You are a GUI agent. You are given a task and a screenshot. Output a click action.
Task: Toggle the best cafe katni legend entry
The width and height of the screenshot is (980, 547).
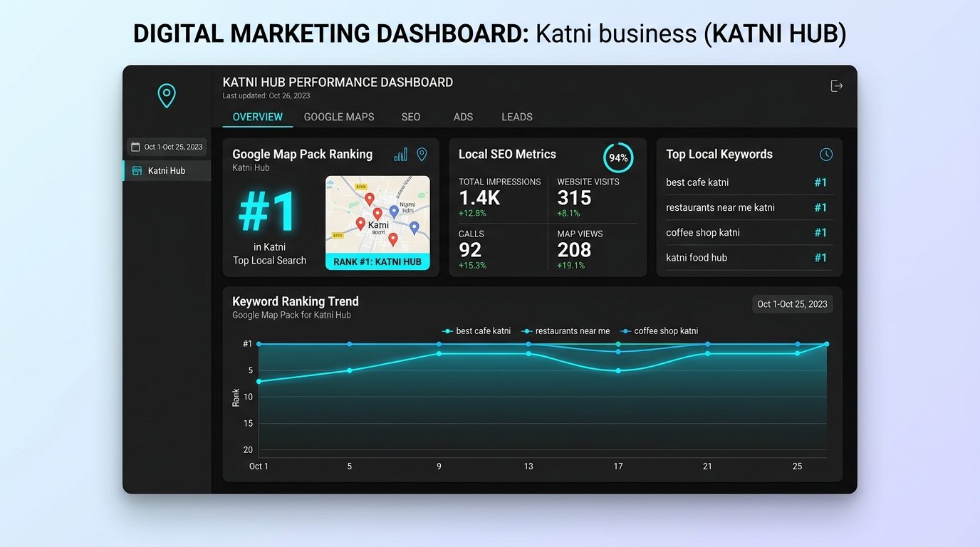tap(476, 331)
